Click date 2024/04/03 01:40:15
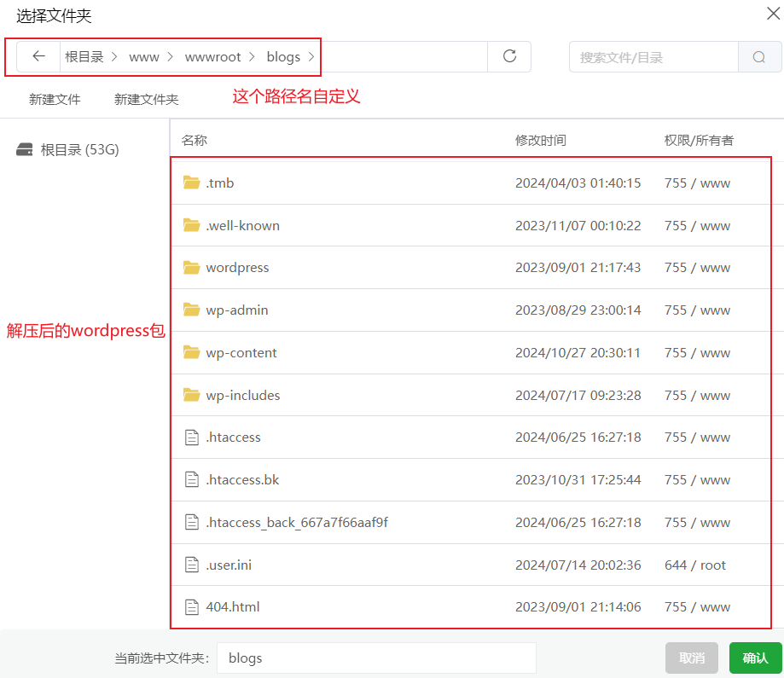Image resolution: width=784 pixels, height=678 pixels. point(578,183)
